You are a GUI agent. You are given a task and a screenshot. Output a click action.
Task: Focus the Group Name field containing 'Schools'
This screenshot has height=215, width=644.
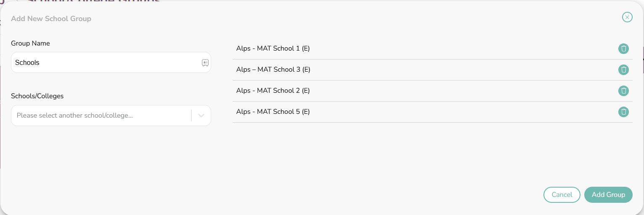click(x=111, y=62)
